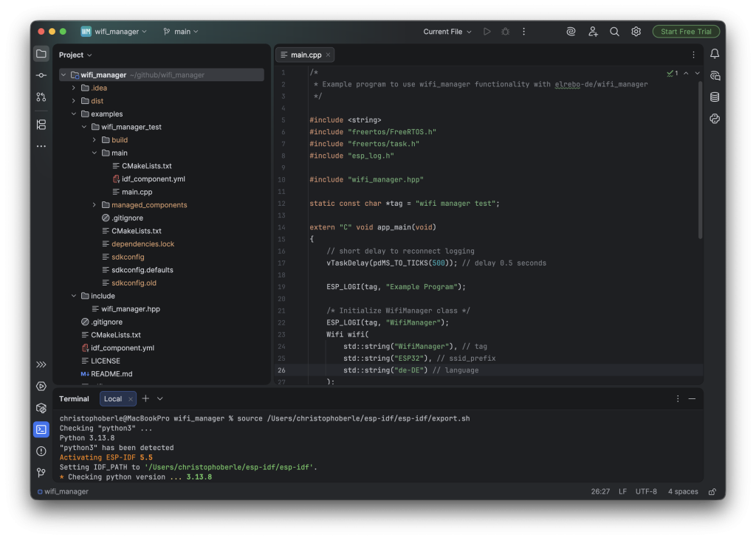Click the Start Free Trial button
Image resolution: width=756 pixels, height=540 pixels.
tap(686, 32)
